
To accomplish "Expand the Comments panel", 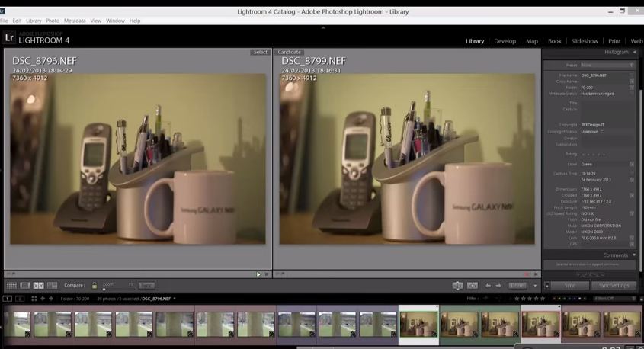I will pyautogui.click(x=633, y=255).
